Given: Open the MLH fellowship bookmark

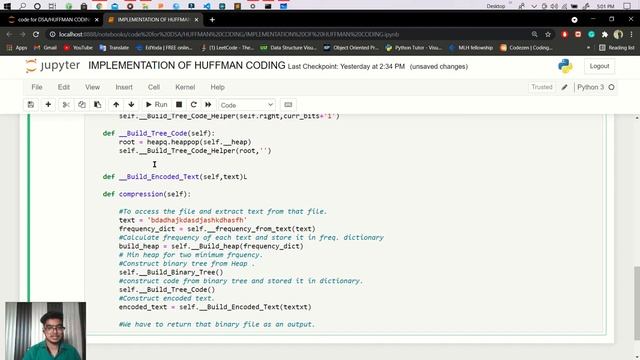Looking at the screenshot, I should coord(471,48).
